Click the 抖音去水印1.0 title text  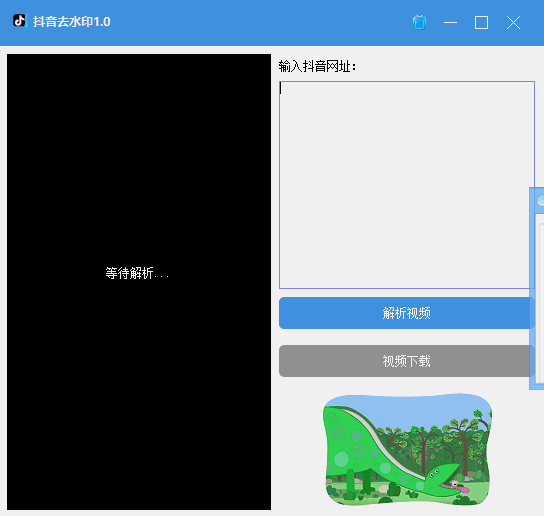click(x=72, y=22)
